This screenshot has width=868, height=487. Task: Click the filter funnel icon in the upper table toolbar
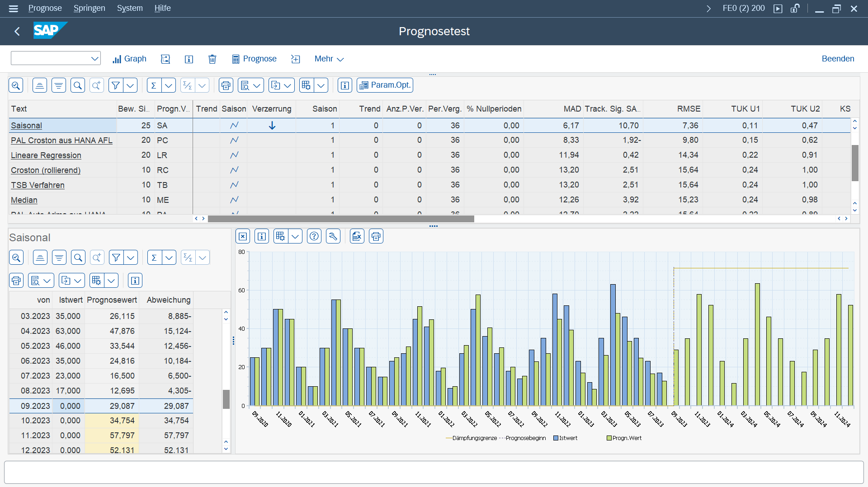[x=116, y=85]
